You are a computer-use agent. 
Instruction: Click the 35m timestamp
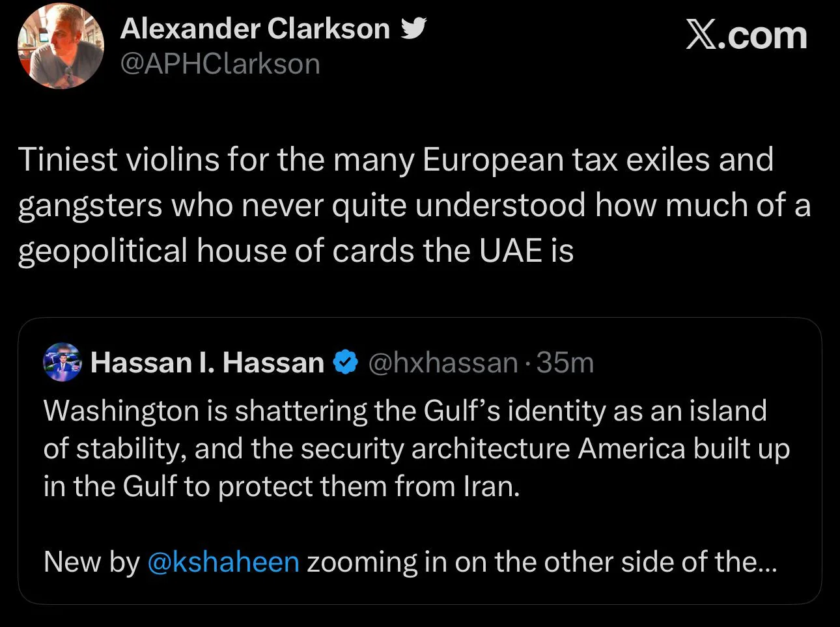tap(565, 362)
